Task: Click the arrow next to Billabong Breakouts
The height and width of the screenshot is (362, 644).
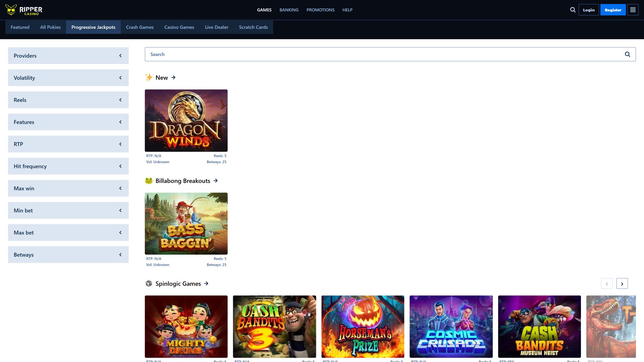Action: pyautogui.click(x=216, y=181)
